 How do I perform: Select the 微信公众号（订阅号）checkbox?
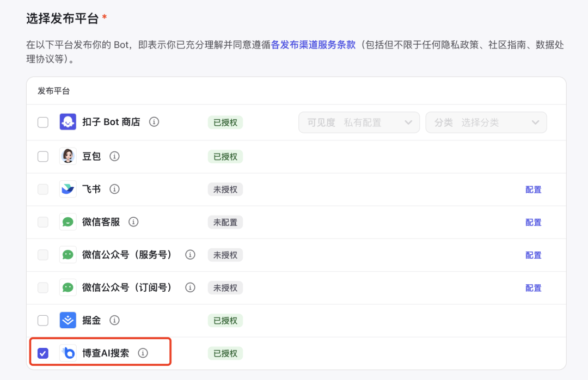click(x=43, y=287)
